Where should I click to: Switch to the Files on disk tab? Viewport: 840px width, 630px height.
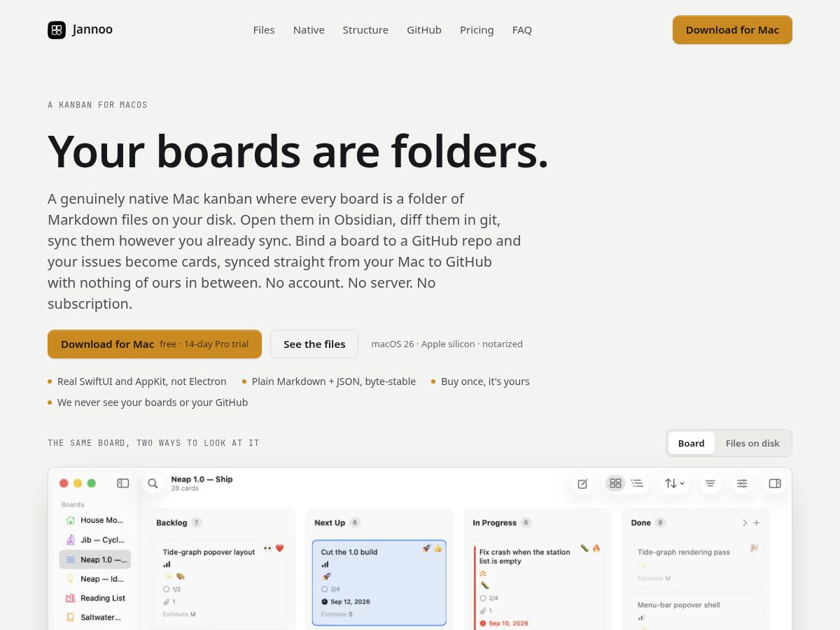[752, 443]
